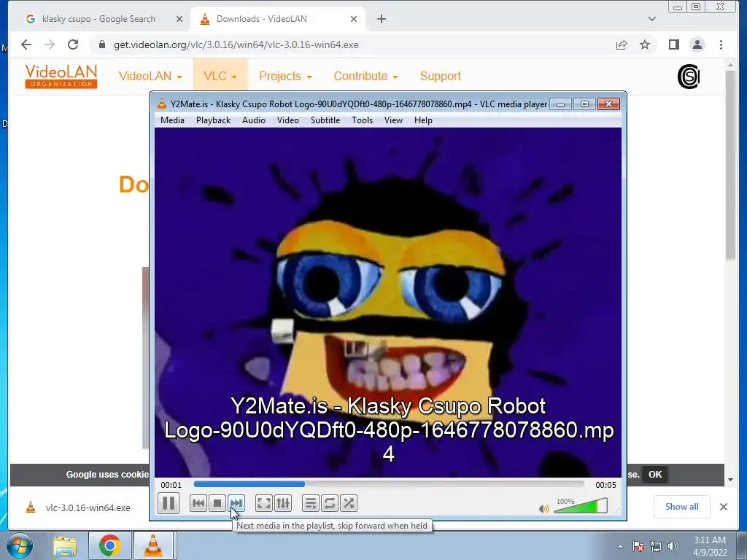747x560 pixels.
Task: Expand Projects dropdown in site navigation
Action: [x=285, y=76]
